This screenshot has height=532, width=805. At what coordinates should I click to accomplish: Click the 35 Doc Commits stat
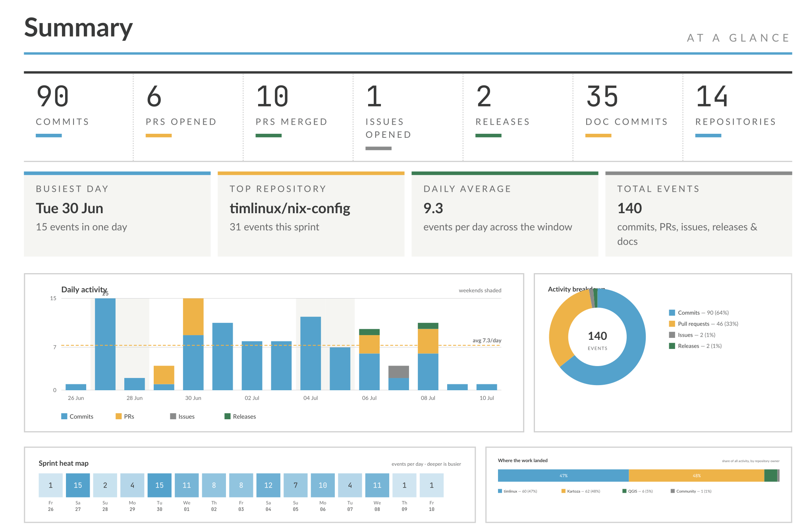[x=628, y=117]
